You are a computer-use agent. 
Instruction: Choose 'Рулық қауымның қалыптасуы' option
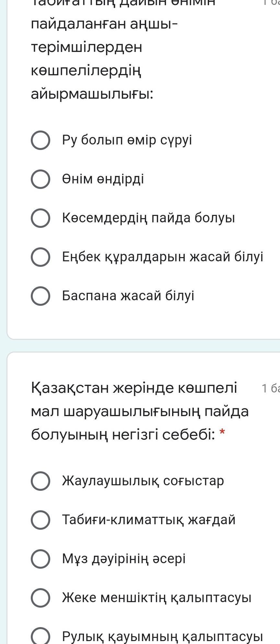coord(41,636)
